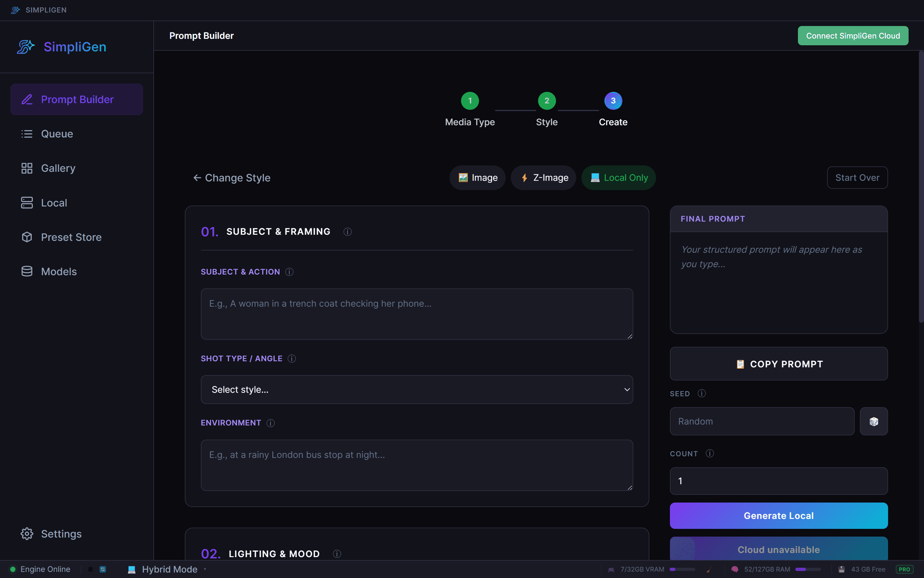
Task: Click the RAM brain icon
Action: pyautogui.click(x=735, y=570)
